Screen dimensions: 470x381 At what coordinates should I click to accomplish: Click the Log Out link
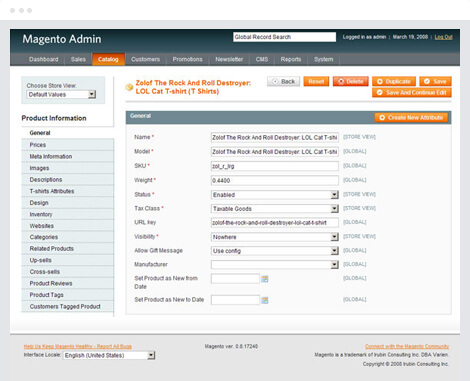tap(443, 37)
